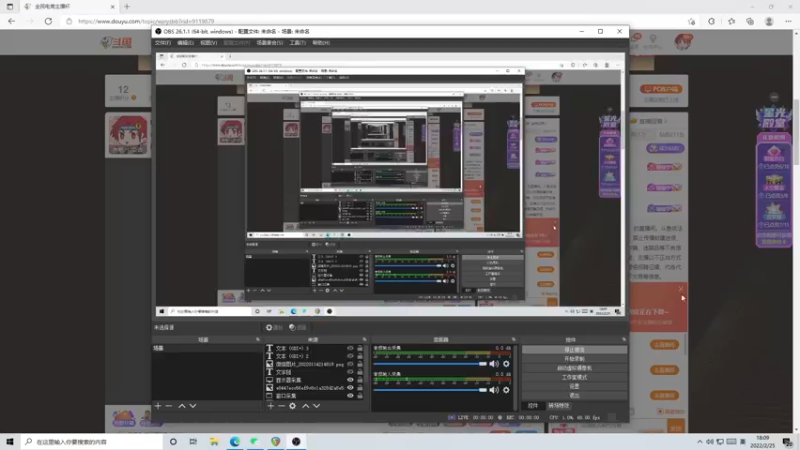Select the 显示器采集 source row
Viewport: 800px width, 450px height.
pyautogui.click(x=316, y=380)
